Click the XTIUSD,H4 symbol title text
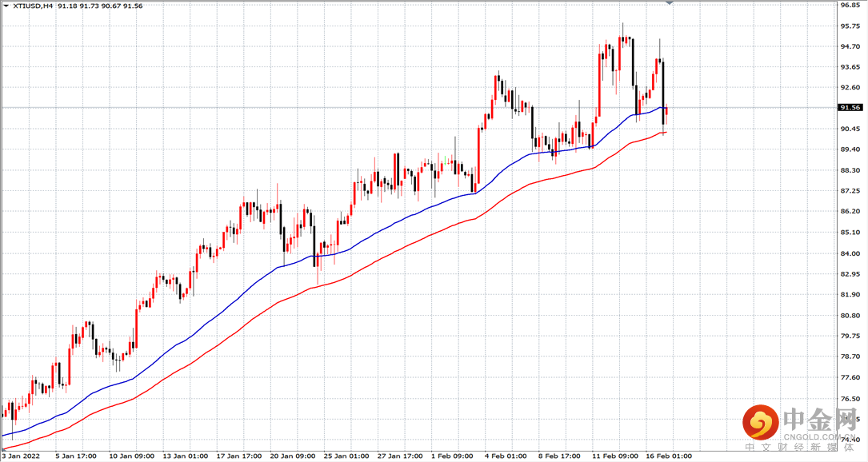 (33, 6)
